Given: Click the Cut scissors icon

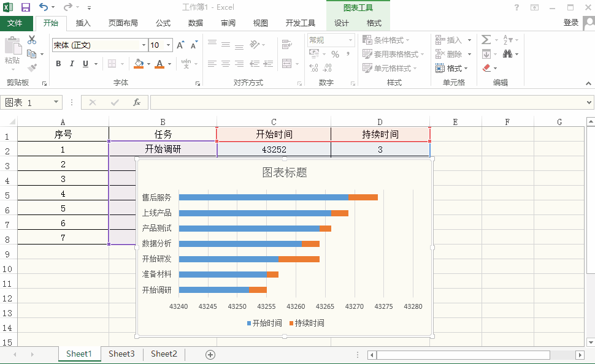Looking at the screenshot, I should 32,40.
